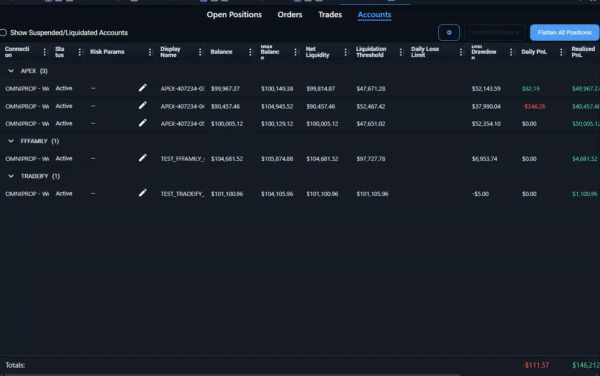This screenshot has width=600, height=376.
Task: Sort by Realized PnL column header
Action: click(583, 52)
